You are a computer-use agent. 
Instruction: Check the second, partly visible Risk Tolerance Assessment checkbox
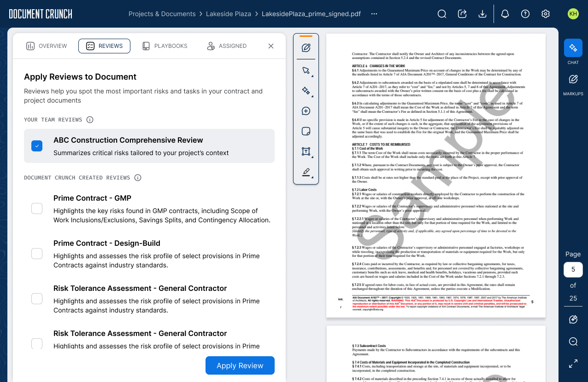(37, 343)
